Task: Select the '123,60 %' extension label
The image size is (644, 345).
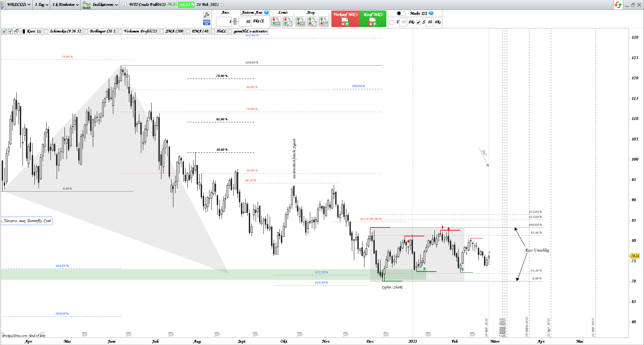Action: (x=535, y=212)
